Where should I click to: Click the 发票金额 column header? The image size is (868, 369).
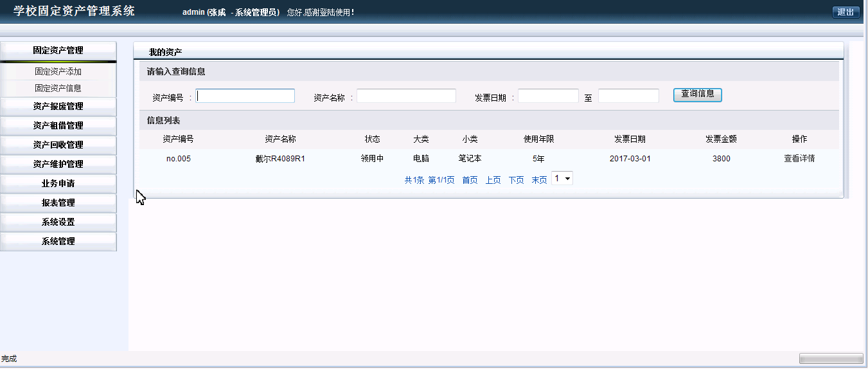click(x=721, y=139)
